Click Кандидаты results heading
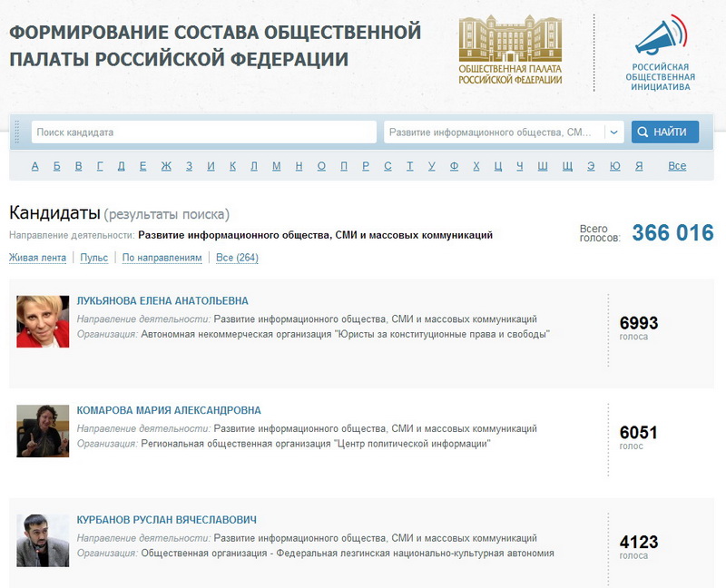The width and height of the screenshot is (726, 588). pos(54,213)
